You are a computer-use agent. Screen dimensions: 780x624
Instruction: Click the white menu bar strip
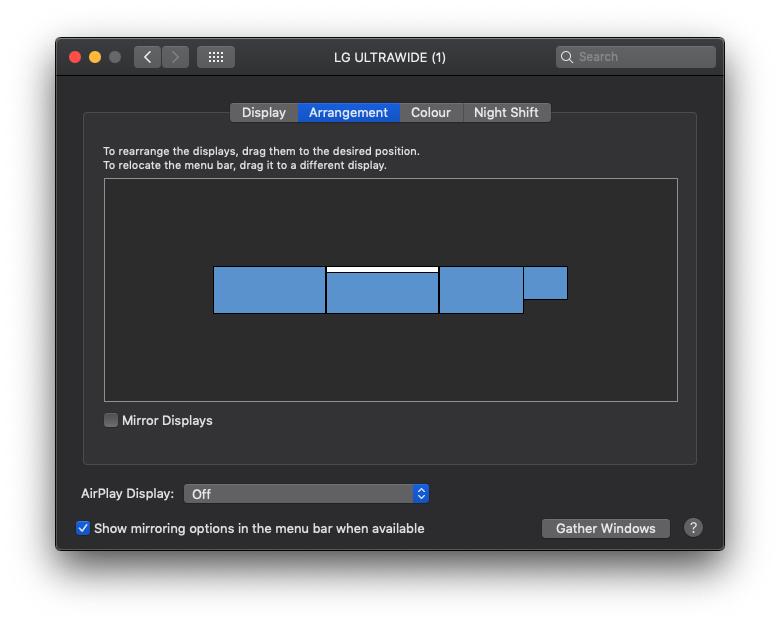tap(382, 270)
